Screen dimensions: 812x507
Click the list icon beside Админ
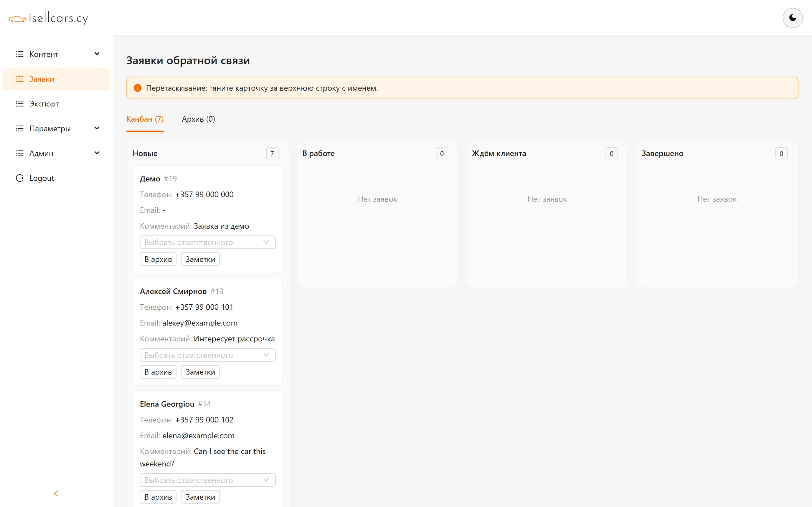point(20,153)
